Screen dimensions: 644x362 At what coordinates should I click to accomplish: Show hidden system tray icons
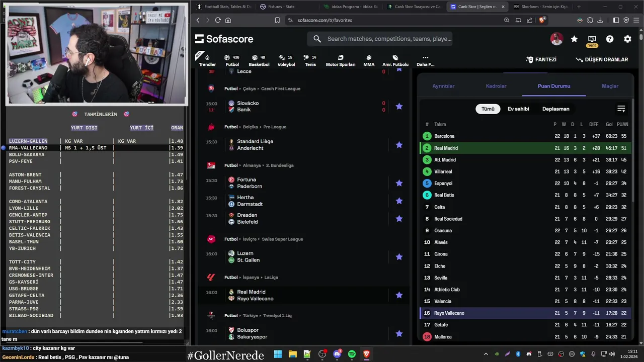pos(486,354)
